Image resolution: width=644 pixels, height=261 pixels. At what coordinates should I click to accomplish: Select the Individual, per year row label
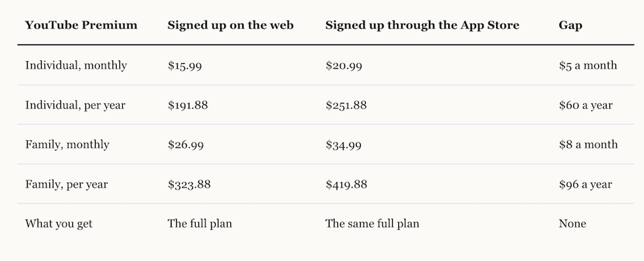75,105
